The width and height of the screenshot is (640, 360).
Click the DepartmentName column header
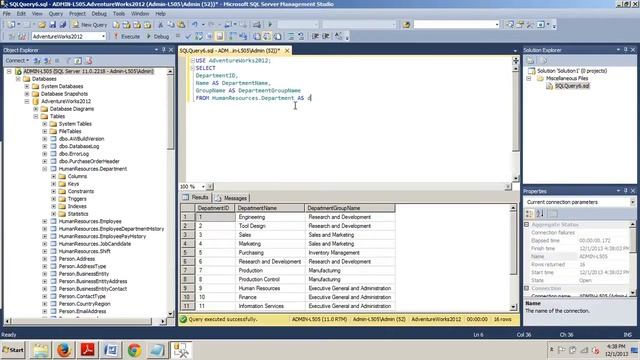270,208
